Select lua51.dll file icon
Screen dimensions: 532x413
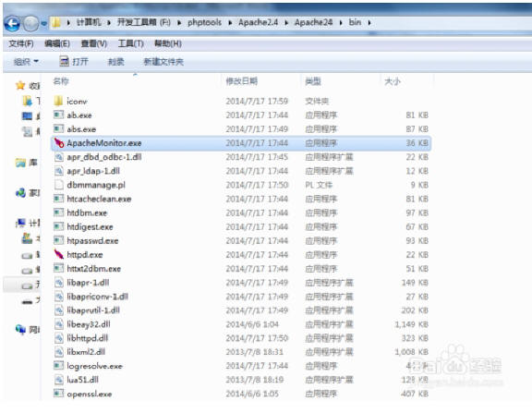(59, 380)
